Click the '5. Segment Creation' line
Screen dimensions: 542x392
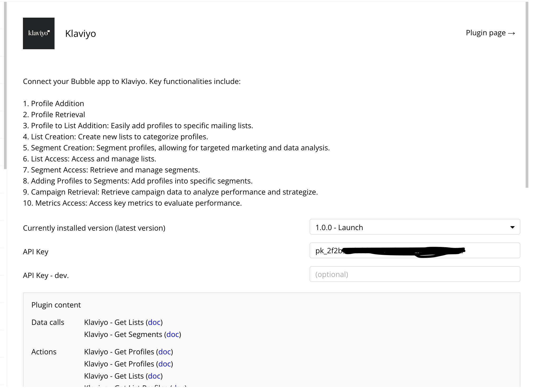(x=176, y=148)
